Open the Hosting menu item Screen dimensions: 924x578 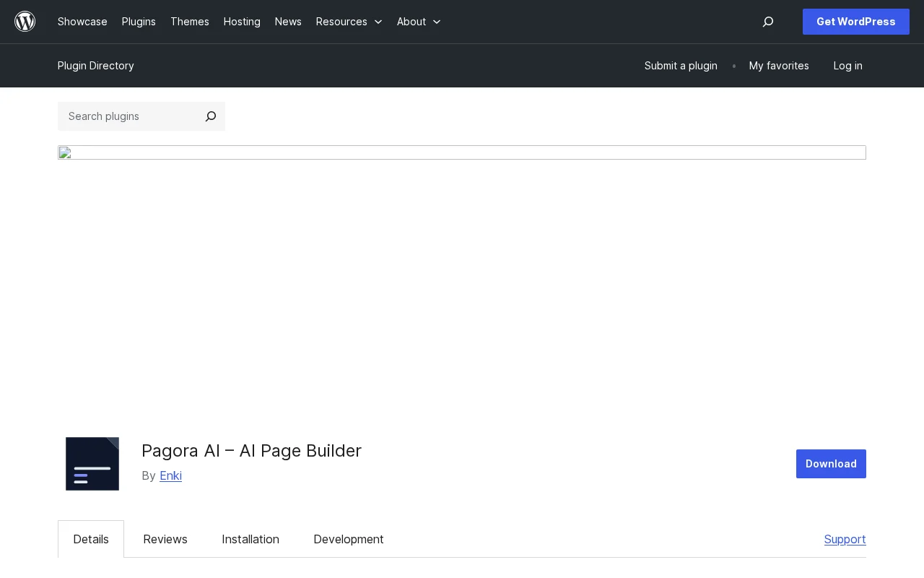242,22
